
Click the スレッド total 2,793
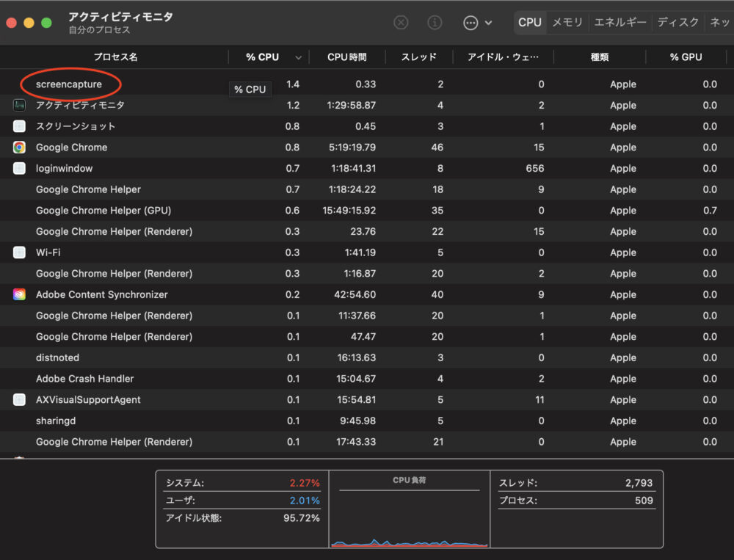pyautogui.click(x=639, y=483)
